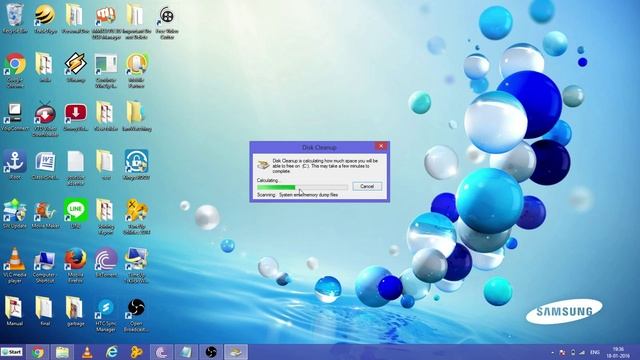640x360 pixels.
Task: Open the taskbar clock and date
Action: (x=618, y=352)
